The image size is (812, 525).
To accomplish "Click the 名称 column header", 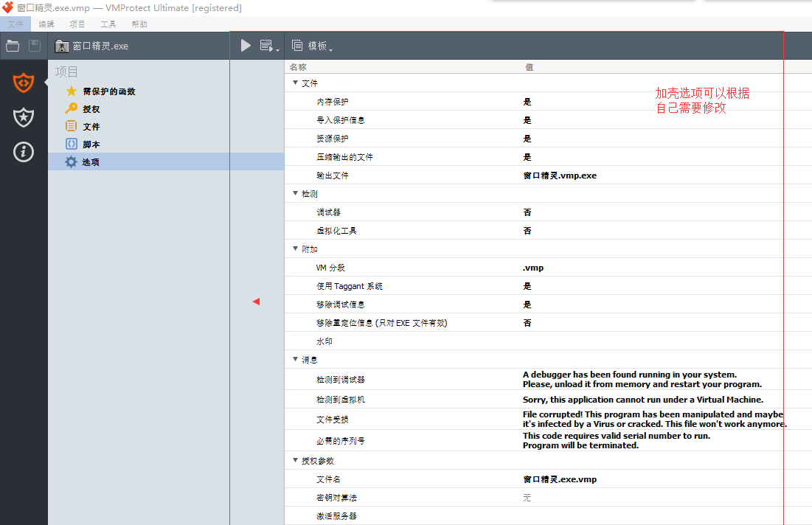I will pyautogui.click(x=298, y=67).
